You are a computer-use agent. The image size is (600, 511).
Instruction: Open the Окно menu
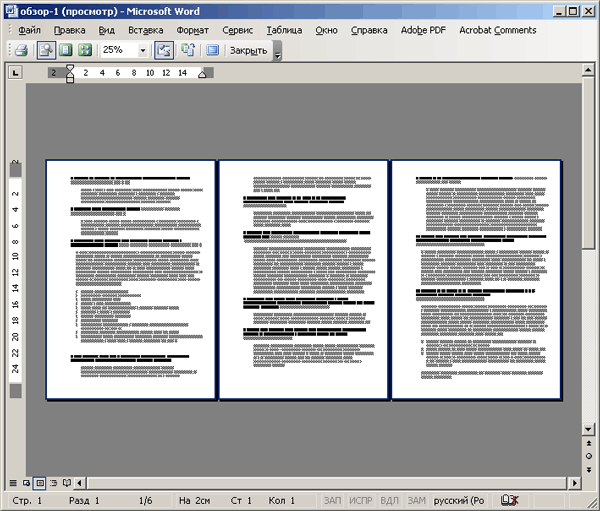[x=326, y=30]
